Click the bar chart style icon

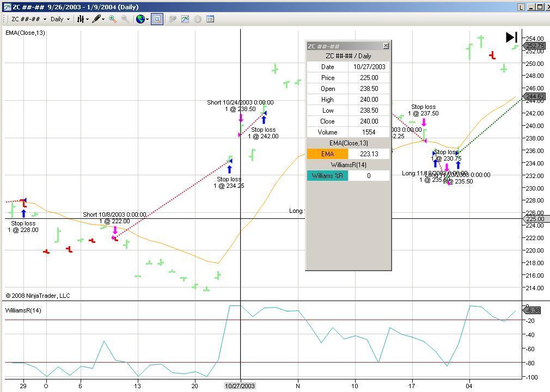81,19
